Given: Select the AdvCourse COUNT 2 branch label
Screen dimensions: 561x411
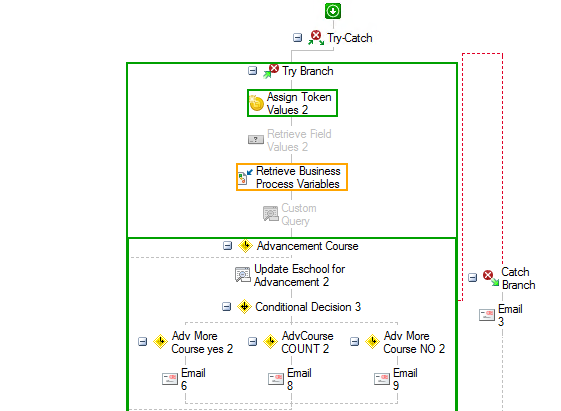Looking at the screenshot, I should click(307, 342).
